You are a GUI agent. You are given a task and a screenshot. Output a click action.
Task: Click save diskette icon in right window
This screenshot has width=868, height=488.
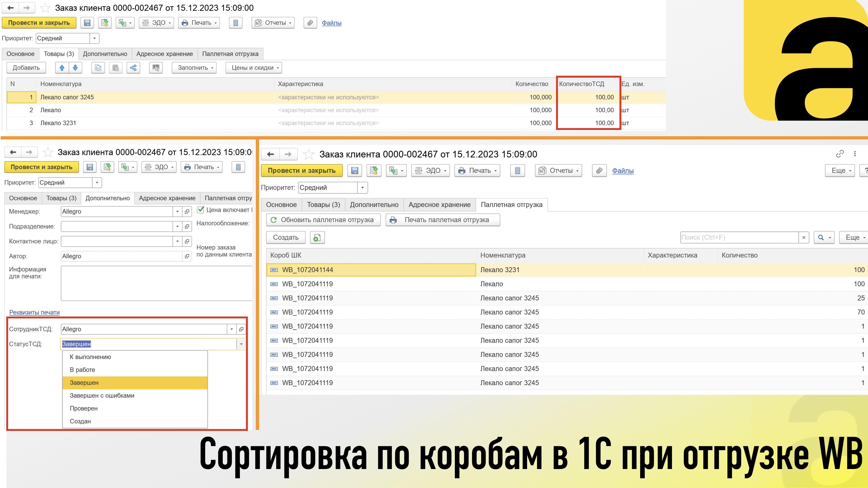click(x=354, y=171)
